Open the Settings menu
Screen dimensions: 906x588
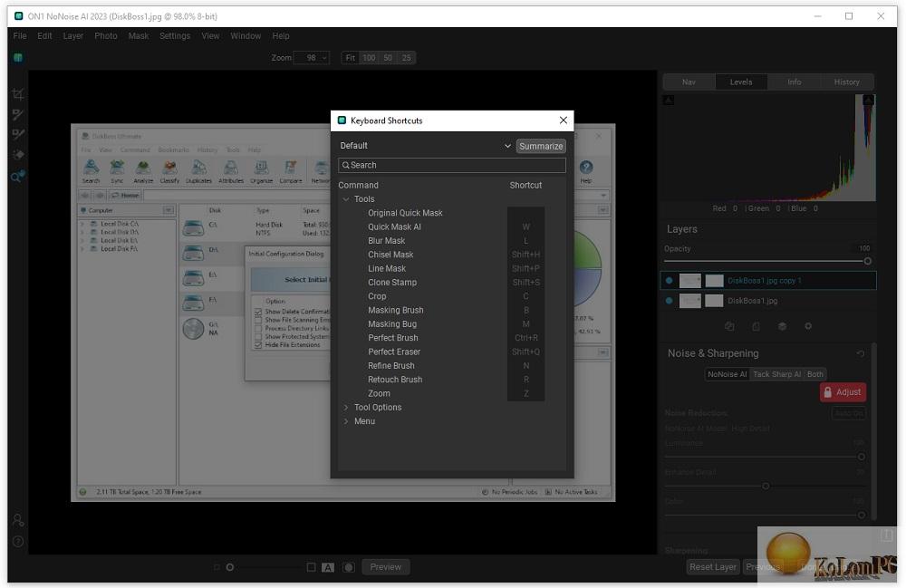coord(175,36)
